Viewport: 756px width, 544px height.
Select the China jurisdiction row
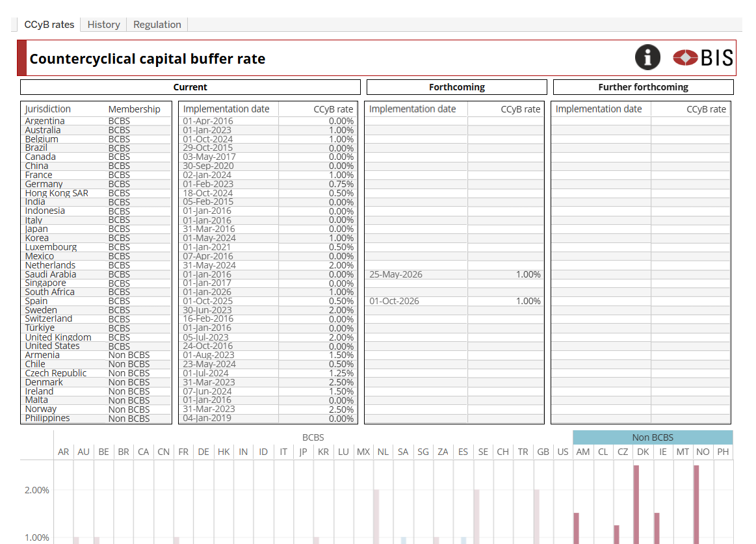coord(96,166)
